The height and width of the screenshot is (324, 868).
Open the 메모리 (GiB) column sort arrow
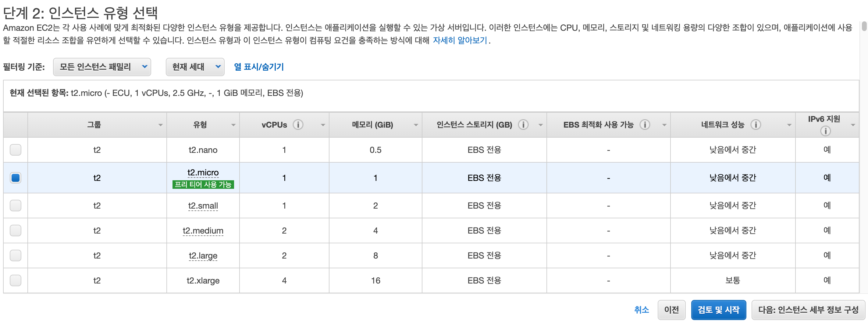pos(416,125)
